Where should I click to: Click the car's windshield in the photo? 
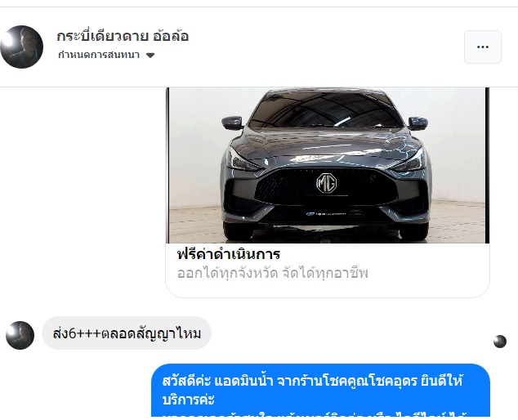(x=325, y=110)
